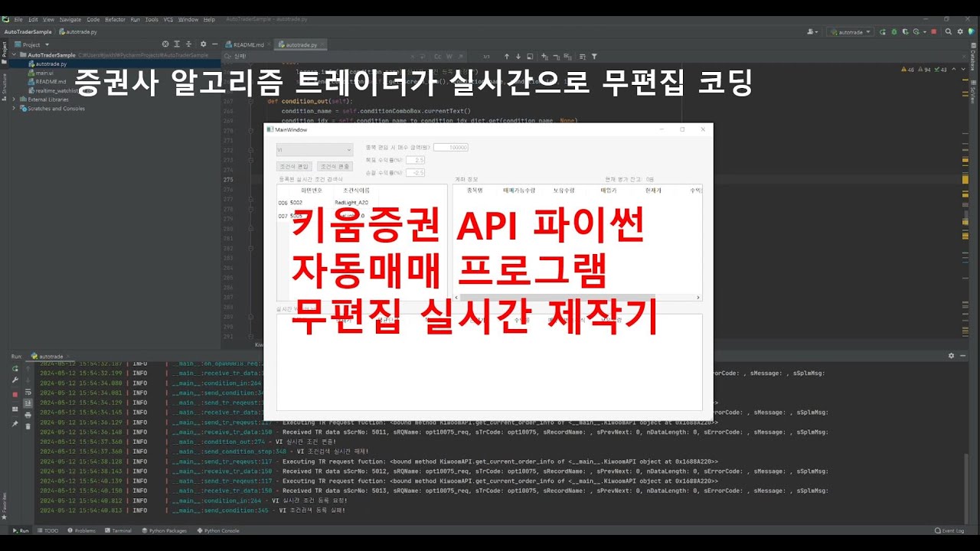980x551 pixels.
Task: Open Run panel settings gear
Action: click(x=952, y=356)
